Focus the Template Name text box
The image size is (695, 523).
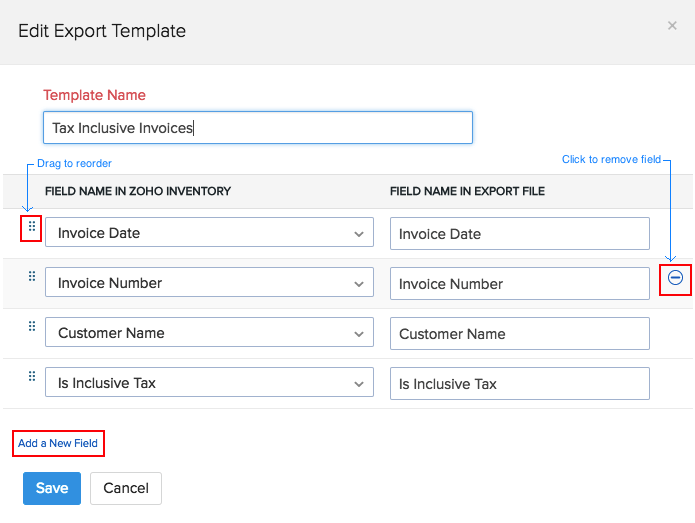pos(257,128)
